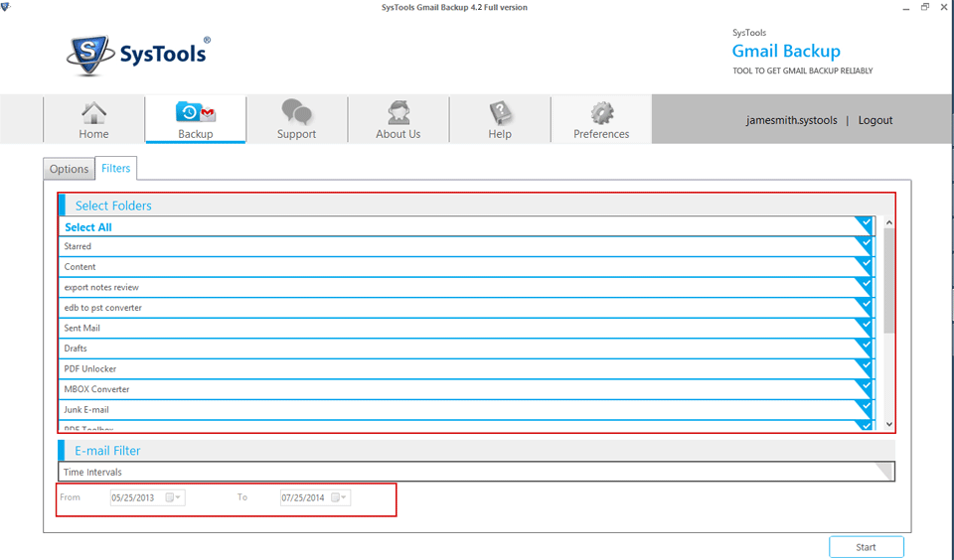The image size is (954, 560).
Task: Click the Gmail Backup product title
Action: click(x=786, y=51)
